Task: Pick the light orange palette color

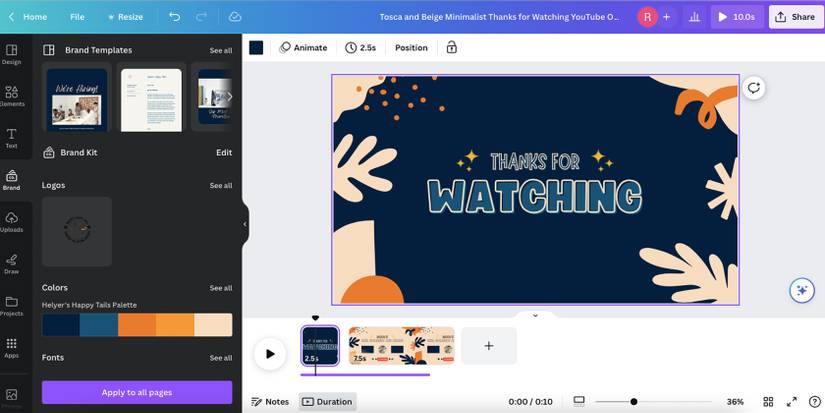Action: click(175, 325)
